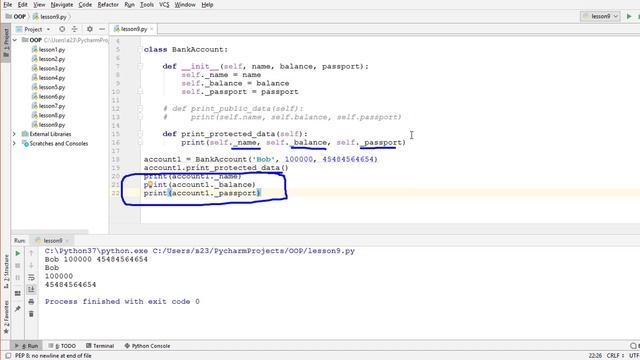Click the Restore layout icon in Run panel
The height and width of the screenshot is (360, 640).
click(18, 293)
